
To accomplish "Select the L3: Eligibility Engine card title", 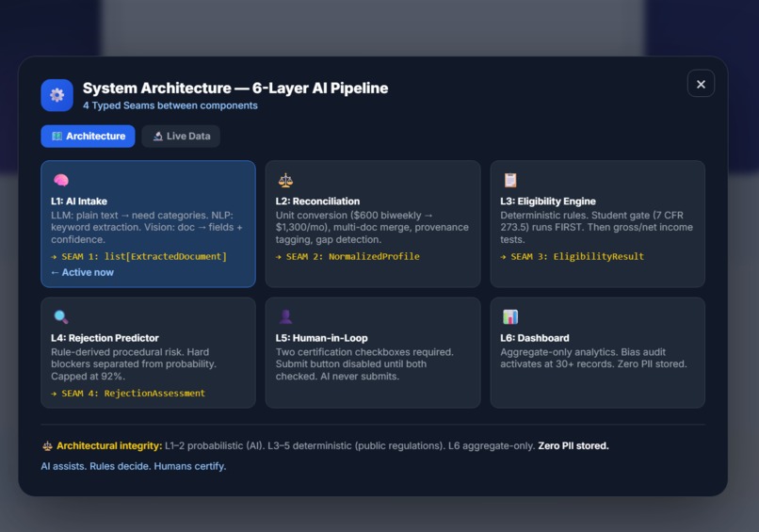I will pos(548,202).
